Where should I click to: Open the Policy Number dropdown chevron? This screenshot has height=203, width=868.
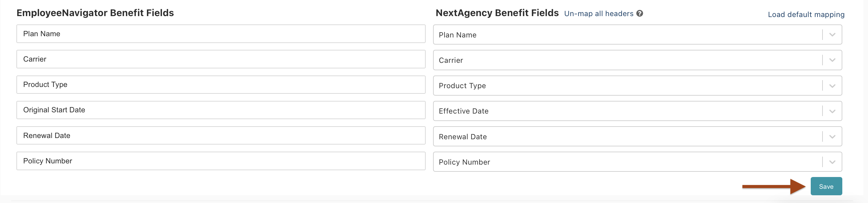[x=832, y=162]
